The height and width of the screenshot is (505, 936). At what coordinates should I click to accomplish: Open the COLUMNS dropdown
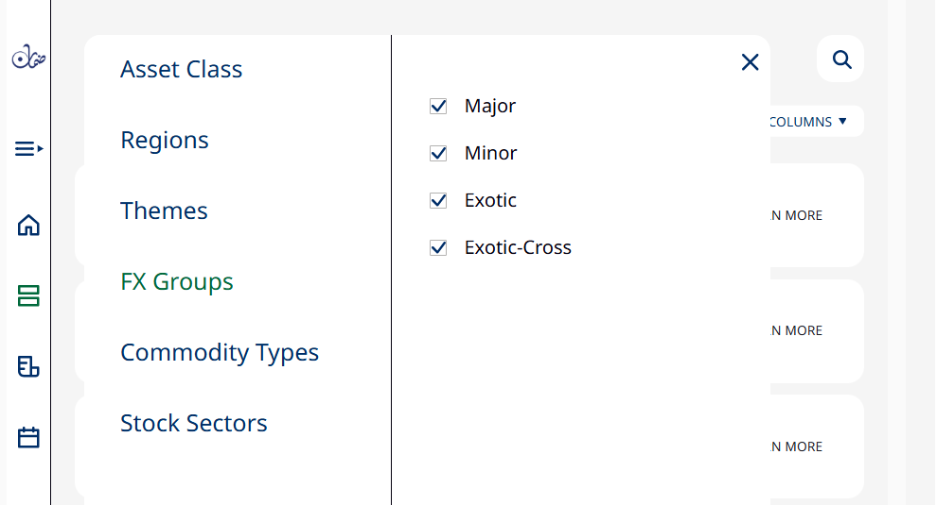808,122
